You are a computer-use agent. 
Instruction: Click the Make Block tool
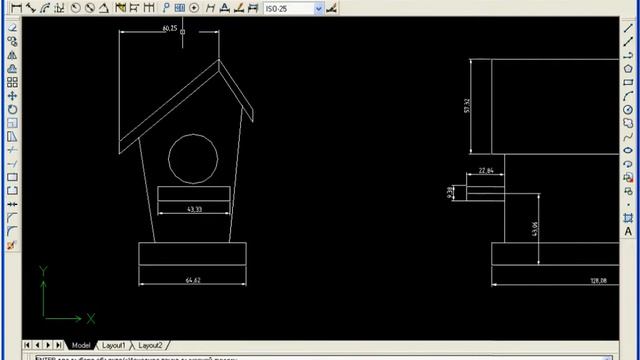[x=628, y=191]
